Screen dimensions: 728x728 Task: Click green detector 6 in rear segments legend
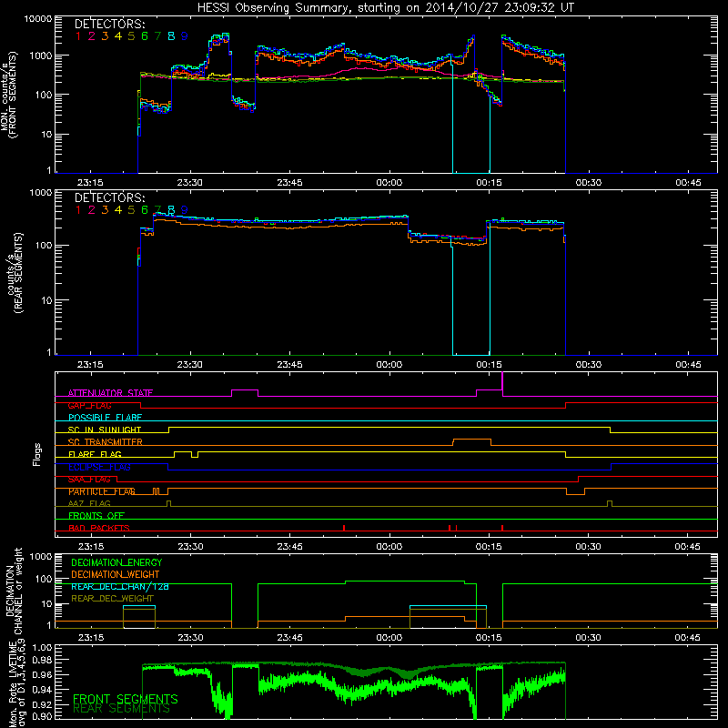point(145,210)
